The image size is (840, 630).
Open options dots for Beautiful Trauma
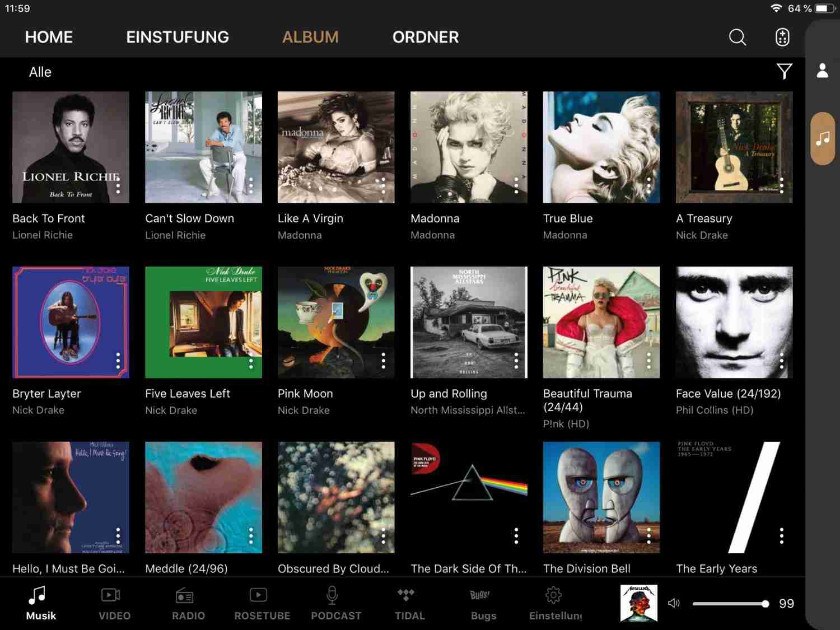pos(649,361)
